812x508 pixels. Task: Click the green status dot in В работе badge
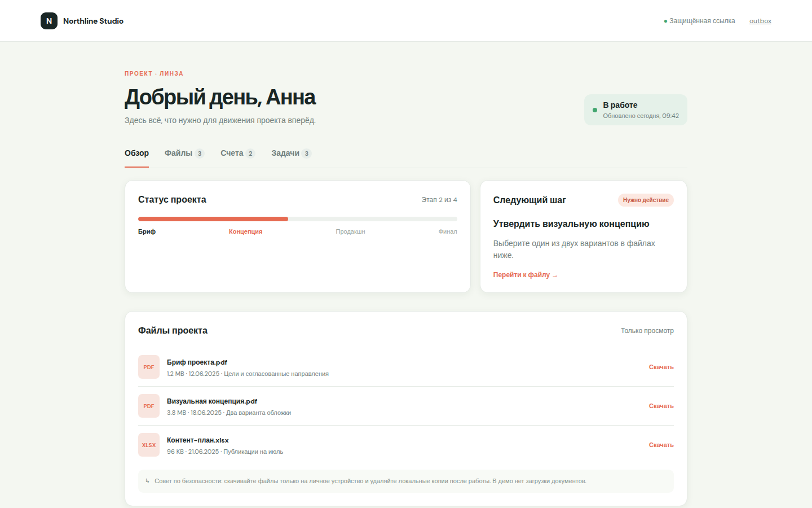coord(594,110)
